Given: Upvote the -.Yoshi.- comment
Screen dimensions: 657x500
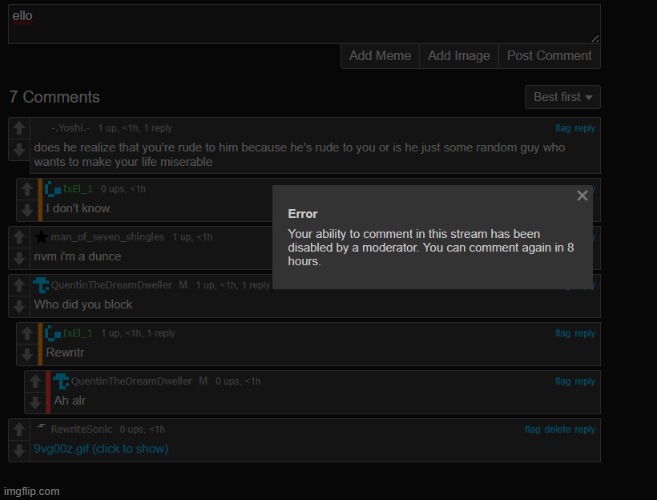Looking at the screenshot, I should [x=19, y=129].
